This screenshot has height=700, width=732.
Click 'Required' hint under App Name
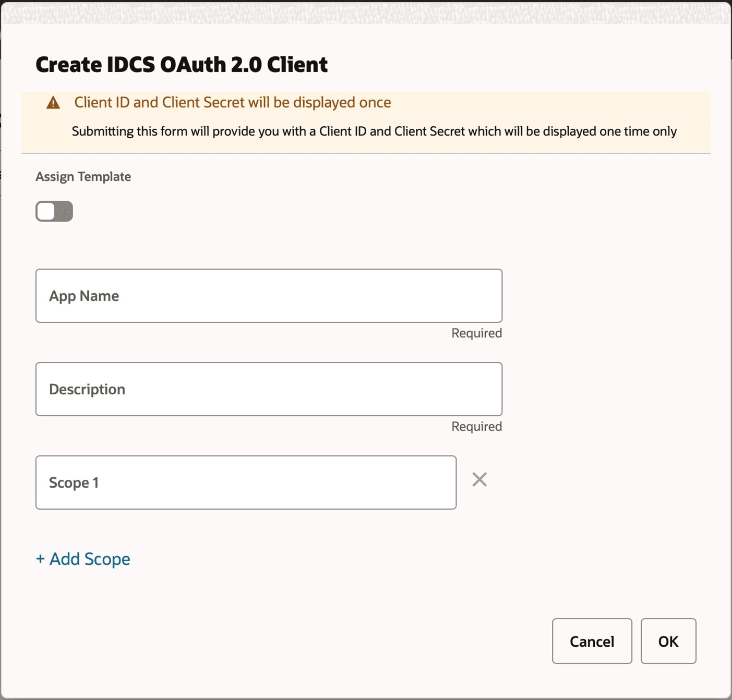click(477, 333)
